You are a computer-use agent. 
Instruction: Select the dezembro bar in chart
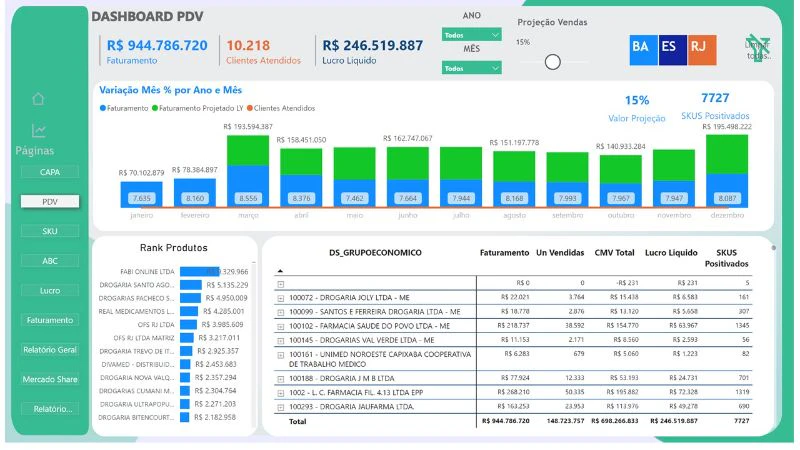[727, 171]
